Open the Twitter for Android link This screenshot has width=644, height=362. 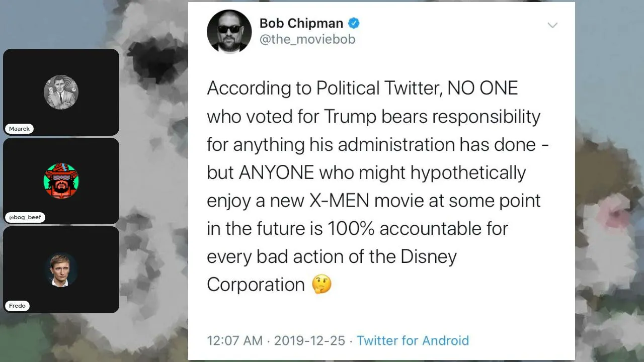[413, 340]
